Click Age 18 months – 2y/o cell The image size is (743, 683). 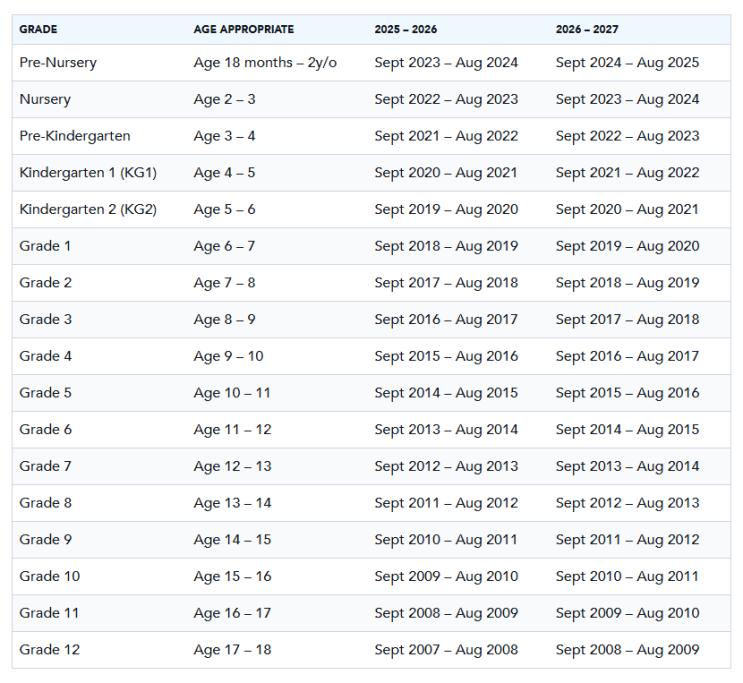coord(265,63)
